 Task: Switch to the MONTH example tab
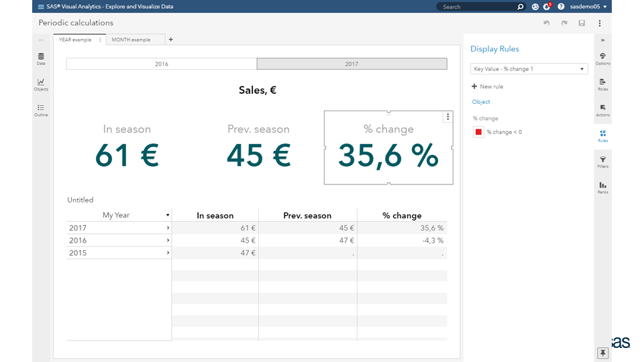tap(131, 40)
